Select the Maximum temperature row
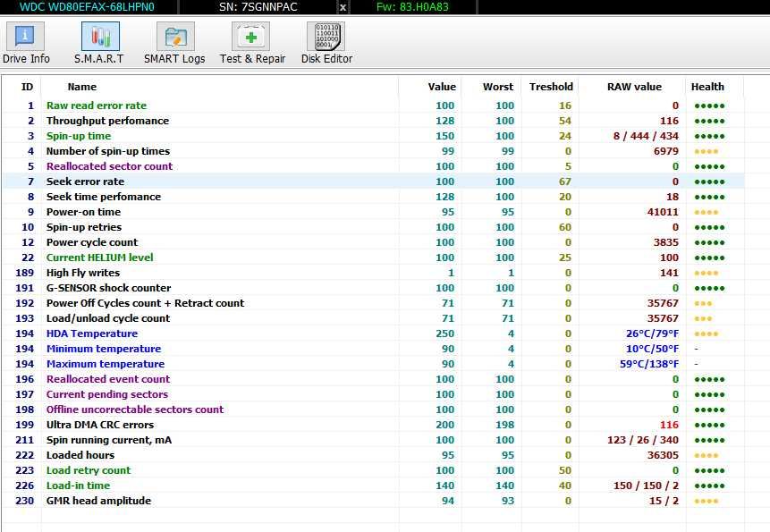The image size is (770, 532). tap(373, 364)
